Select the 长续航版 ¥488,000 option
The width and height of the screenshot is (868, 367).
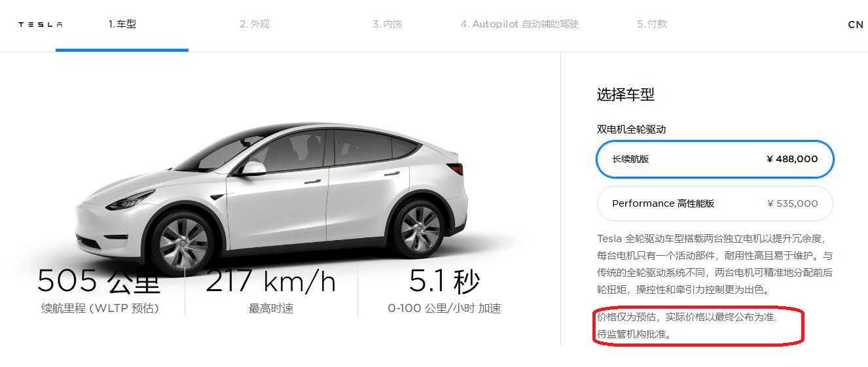pyautogui.click(x=715, y=159)
